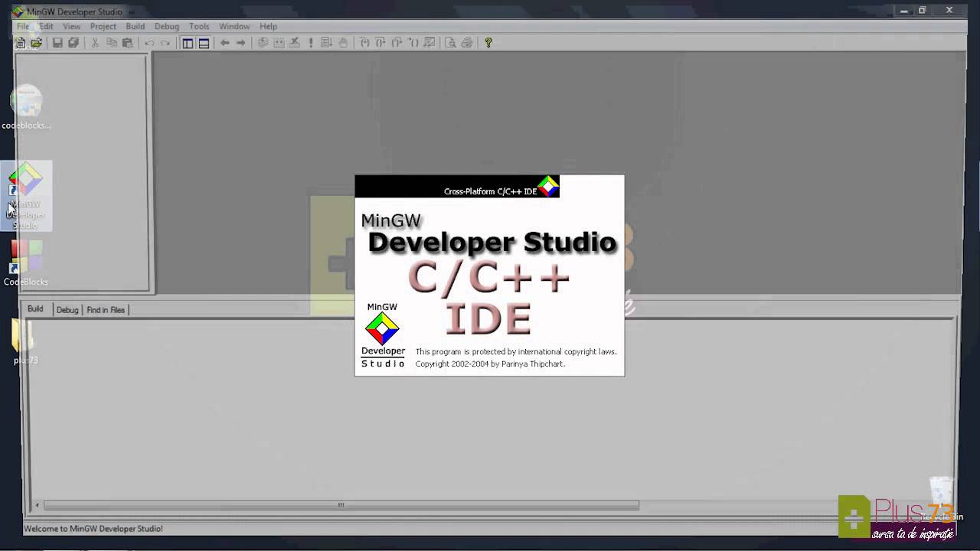Open the Window menu

(234, 26)
